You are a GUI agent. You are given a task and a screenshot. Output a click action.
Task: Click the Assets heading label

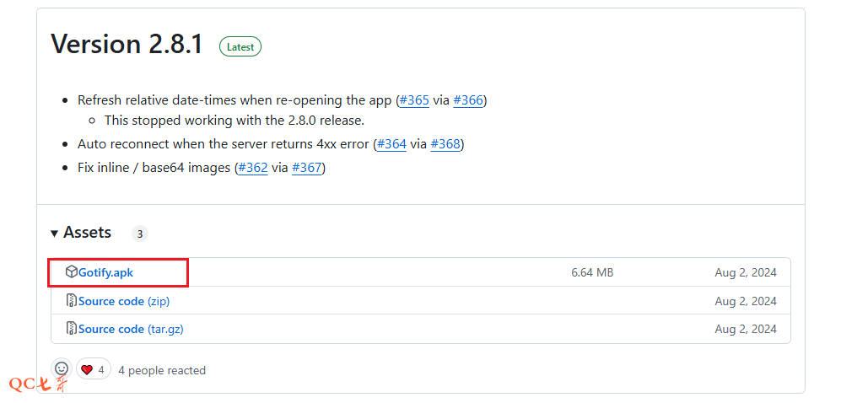tap(87, 233)
